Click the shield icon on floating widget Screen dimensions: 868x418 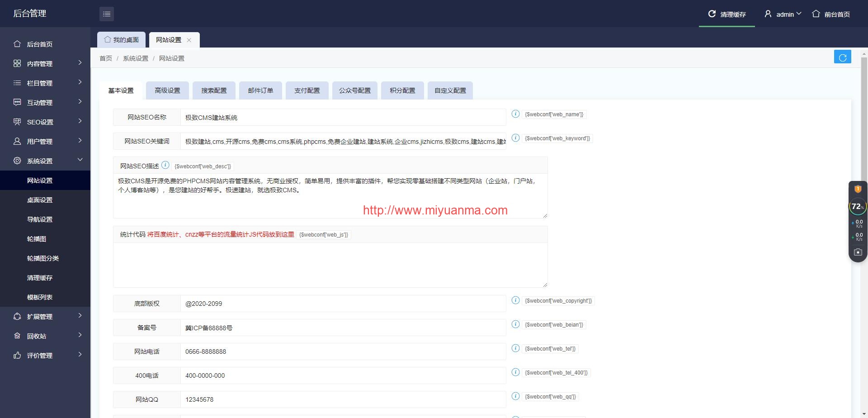[858, 189]
